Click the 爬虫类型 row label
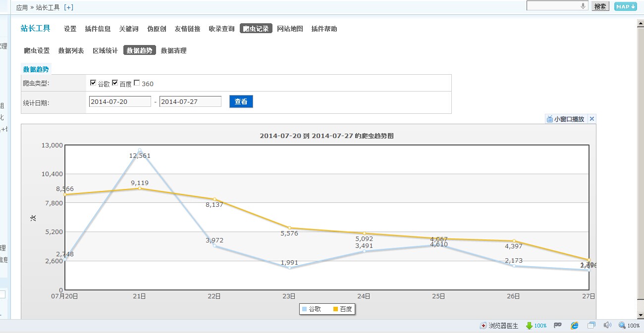The image size is (644, 333). [x=36, y=83]
